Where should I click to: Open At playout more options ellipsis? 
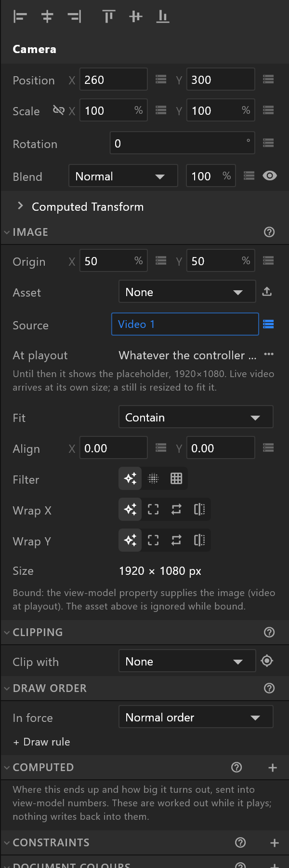[269, 354]
